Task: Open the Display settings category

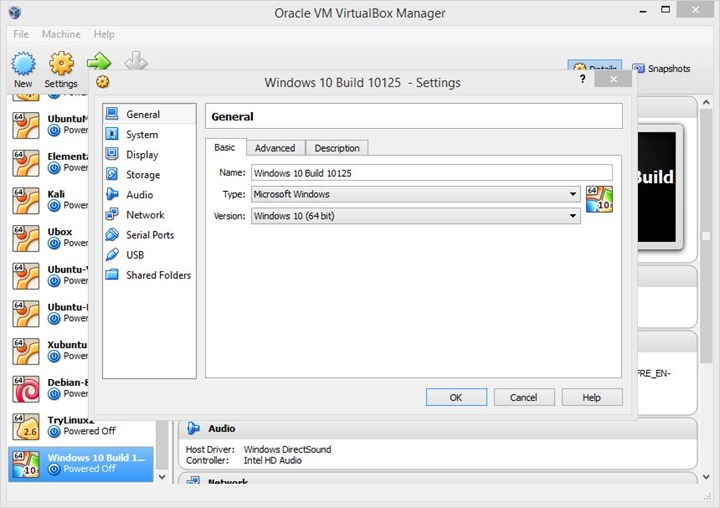Action: pyautogui.click(x=149, y=154)
